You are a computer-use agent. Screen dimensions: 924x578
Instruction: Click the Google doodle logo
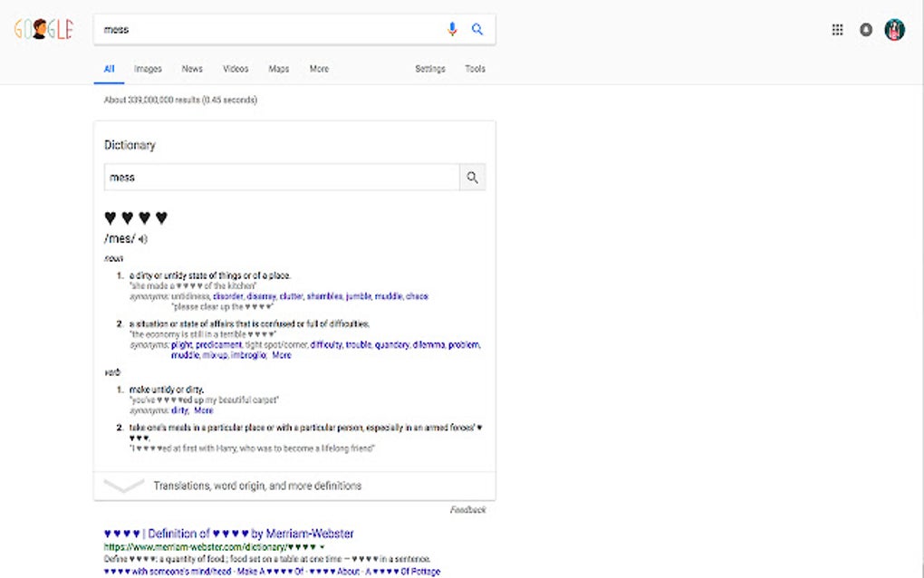[x=43, y=29]
